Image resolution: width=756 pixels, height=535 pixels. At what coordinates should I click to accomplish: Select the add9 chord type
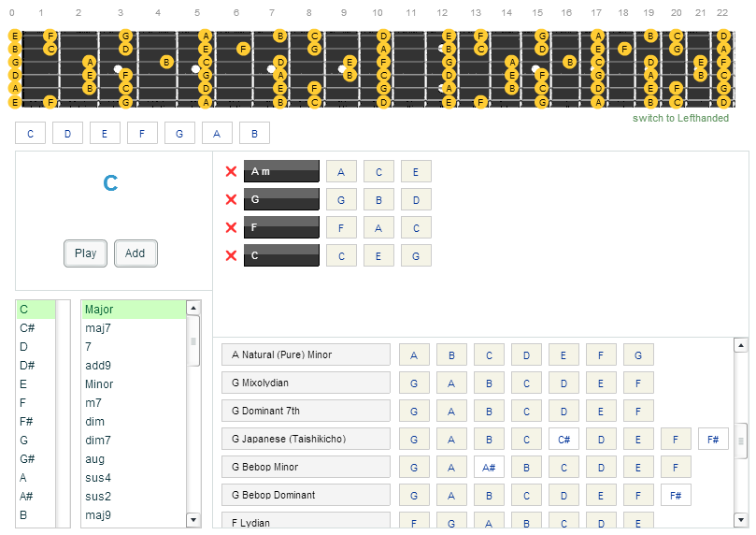pos(134,365)
